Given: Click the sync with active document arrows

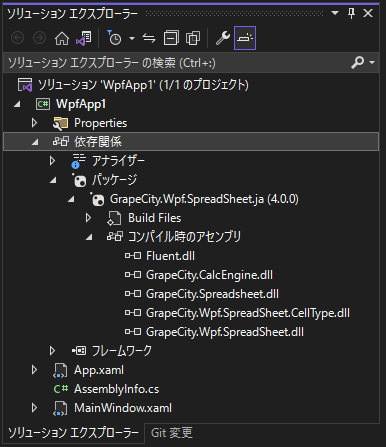Looking at the screenshot, I should coord(149,38).
